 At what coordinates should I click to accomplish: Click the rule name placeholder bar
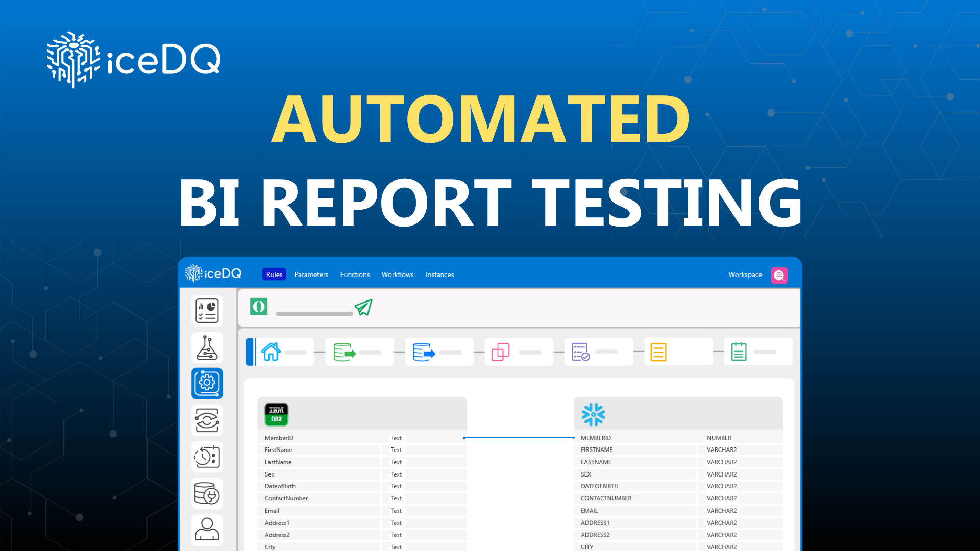tap(314, 314)
